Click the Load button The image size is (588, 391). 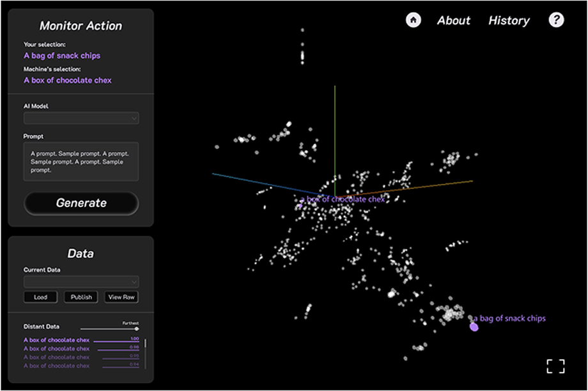click(x=40, y=297)
